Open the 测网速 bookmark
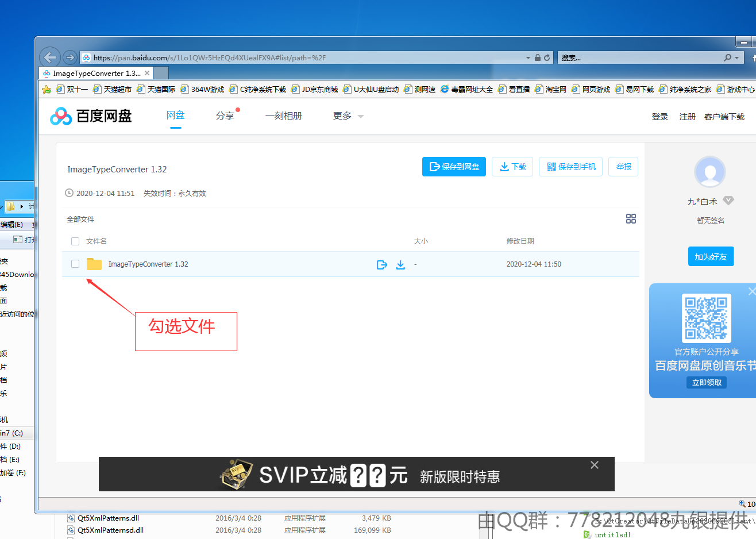 point(419,89)
